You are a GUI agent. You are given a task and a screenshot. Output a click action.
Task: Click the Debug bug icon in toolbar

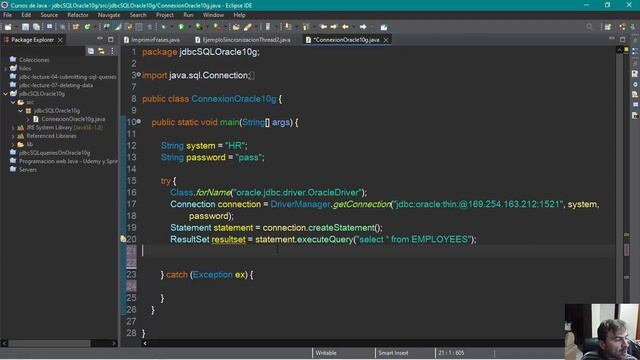tap(163, 27)
